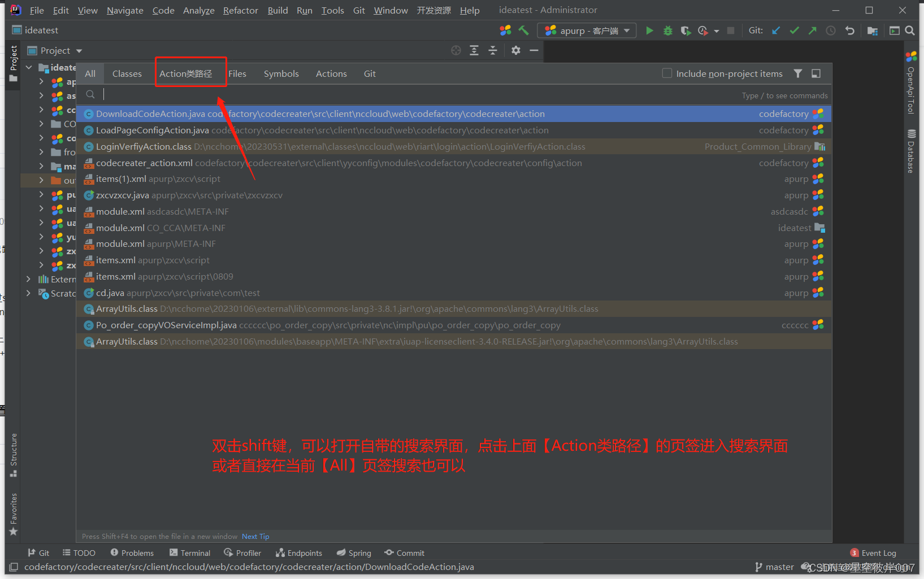The width and height of the screenshot is (924, 579).
Task: Select codecreater_action.xml search result
Action: 454,163
